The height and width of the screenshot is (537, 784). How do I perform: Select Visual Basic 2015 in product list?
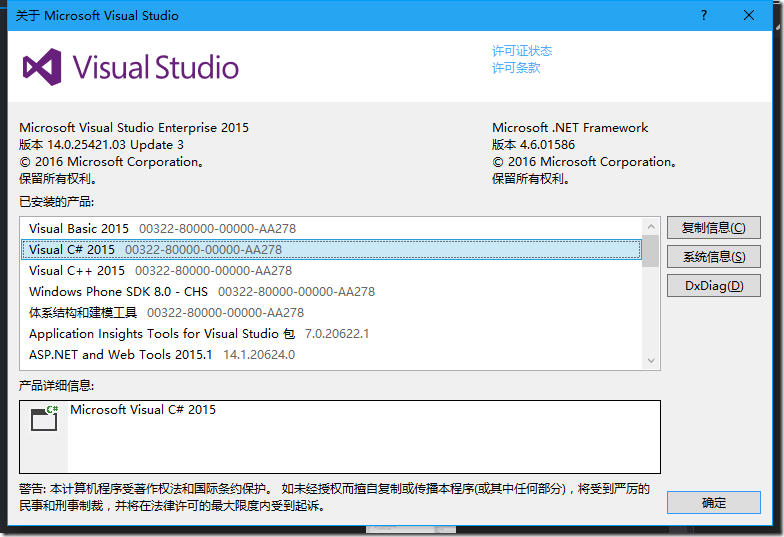coord(331,228)
